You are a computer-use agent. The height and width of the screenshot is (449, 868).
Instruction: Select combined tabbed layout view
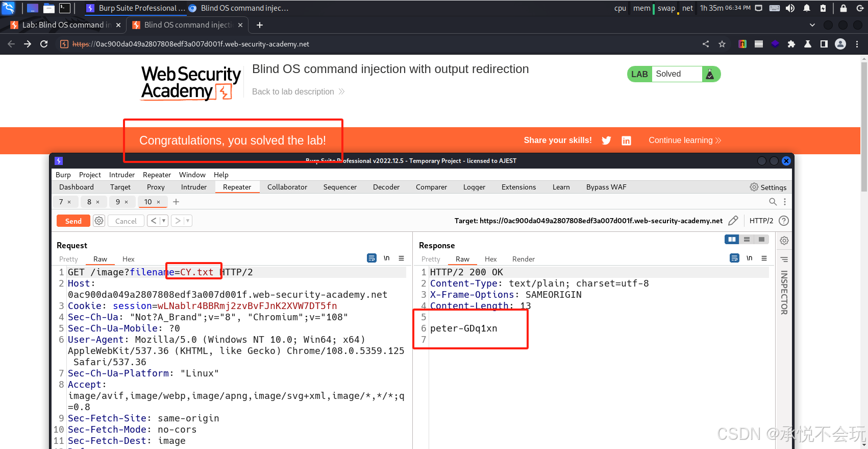[x=761, y=240]
